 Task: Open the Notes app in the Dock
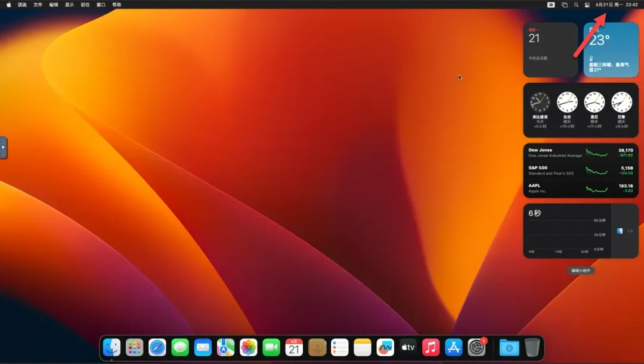(x=363, y=347)
